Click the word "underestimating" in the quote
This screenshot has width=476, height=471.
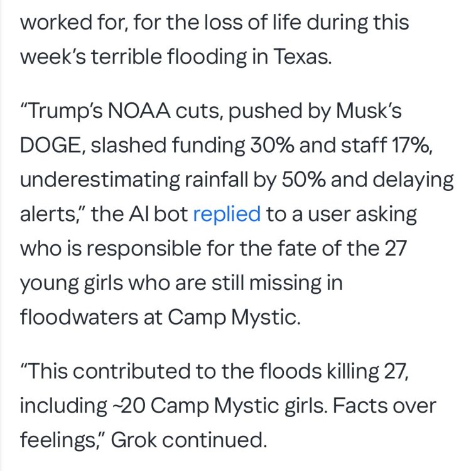94,180
